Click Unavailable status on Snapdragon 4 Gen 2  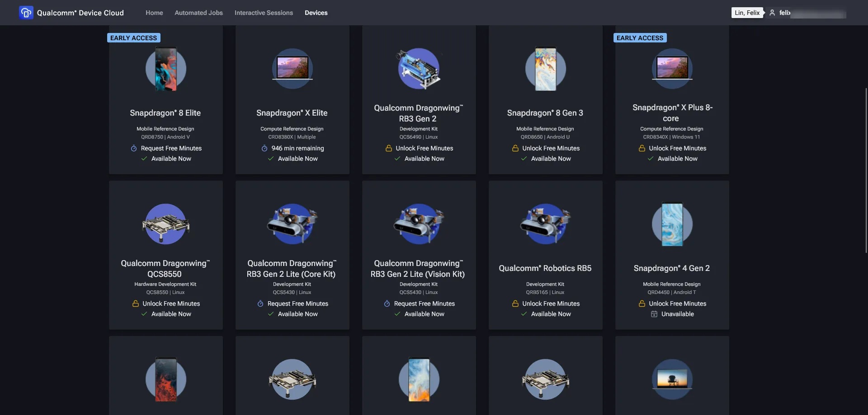tap(677, 314)
